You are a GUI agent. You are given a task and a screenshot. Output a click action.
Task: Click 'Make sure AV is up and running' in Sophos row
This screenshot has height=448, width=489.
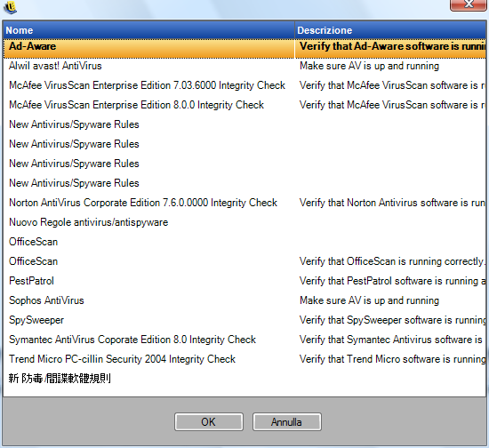point(369,300)
